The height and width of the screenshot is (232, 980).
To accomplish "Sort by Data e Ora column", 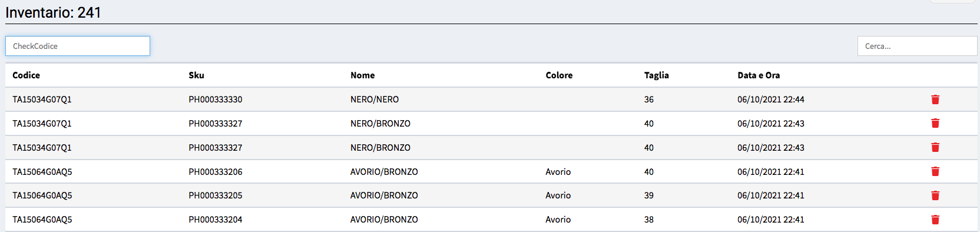I will tap(759, 75).
